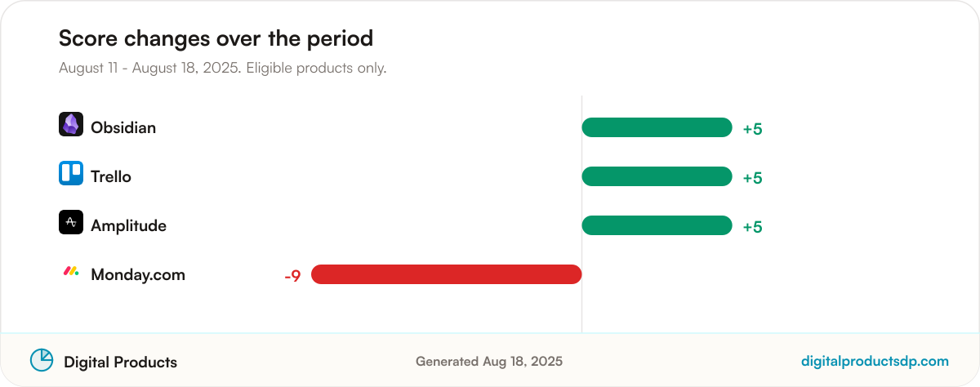Click the Digital Products pie chart logo
Image resolution: width=980 pixels, height=387 pixels.
point(42,360)
